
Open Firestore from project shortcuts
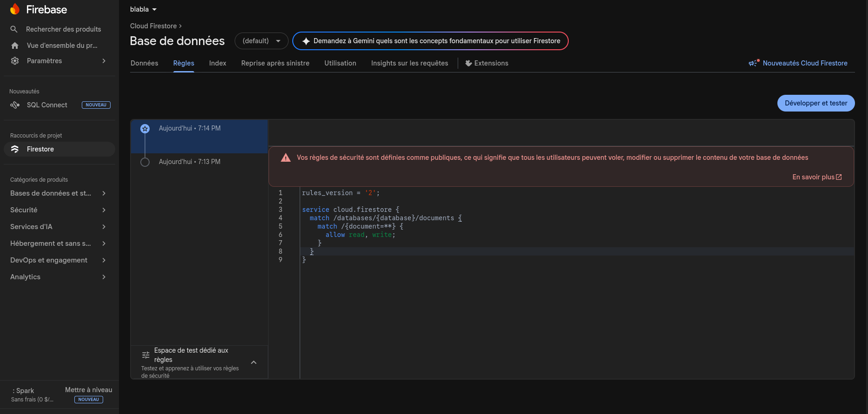59,149
